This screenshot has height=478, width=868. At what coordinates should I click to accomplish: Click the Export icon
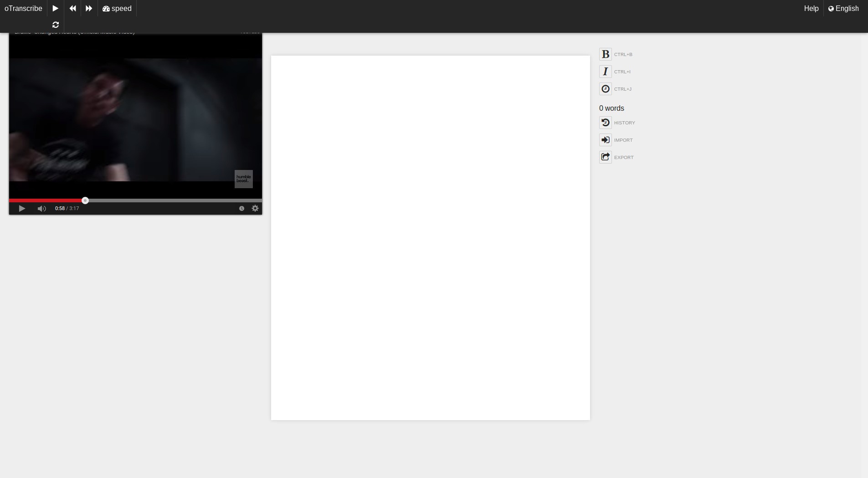pyautogui.click(x=605, y=157)
